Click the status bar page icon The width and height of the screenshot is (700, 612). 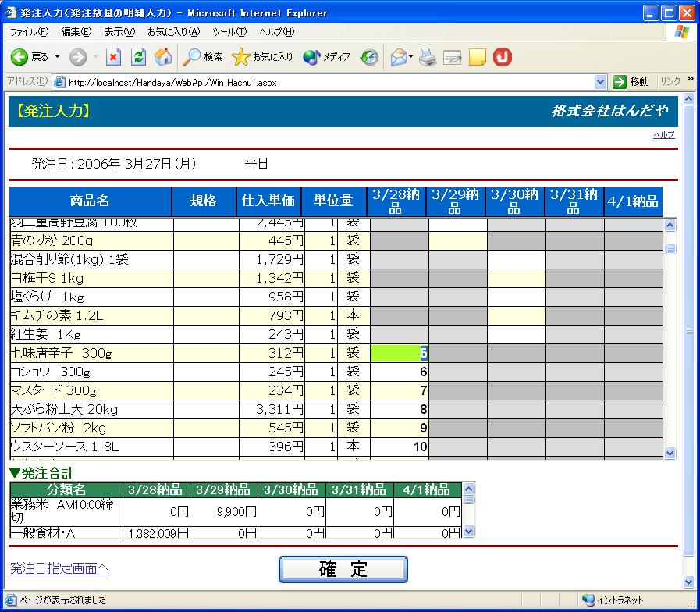coord(10,600)
